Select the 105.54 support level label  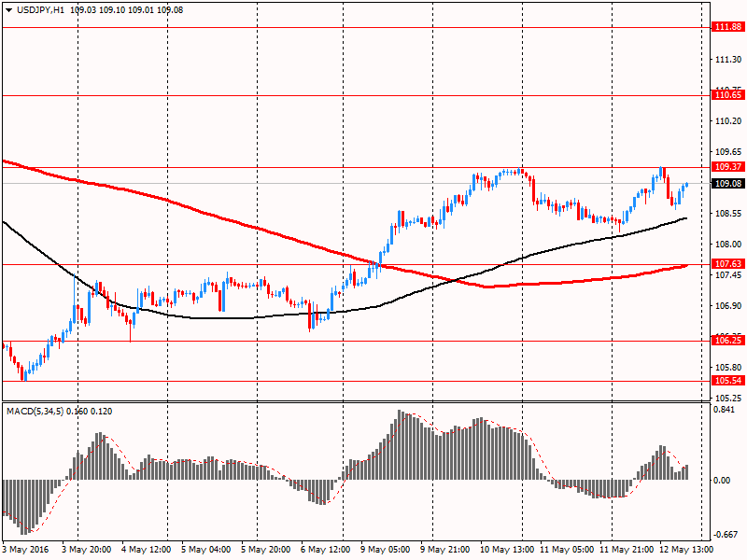[728, 380]
